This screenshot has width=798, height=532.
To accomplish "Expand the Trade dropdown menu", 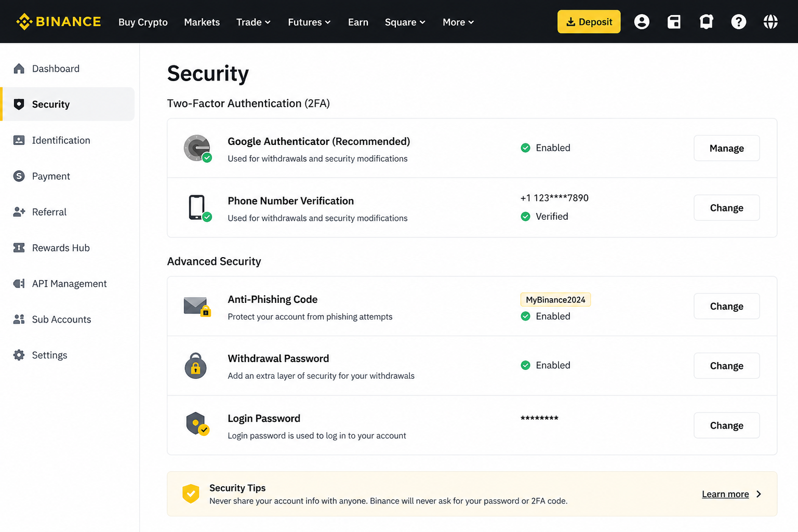I will point(254,22).
